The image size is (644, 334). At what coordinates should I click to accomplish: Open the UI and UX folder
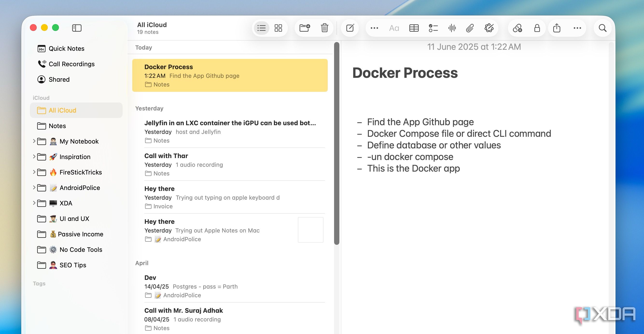click(76, 219)
